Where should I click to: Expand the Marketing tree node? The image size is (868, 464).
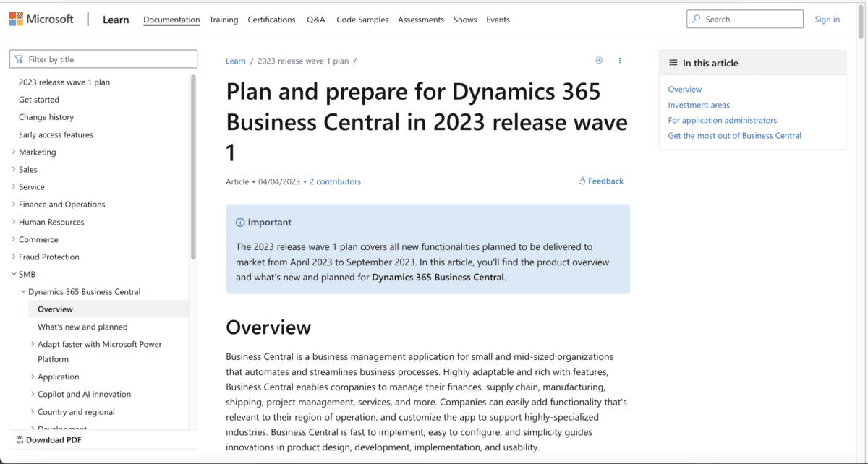pyautogui.click(x=14, y=152)
